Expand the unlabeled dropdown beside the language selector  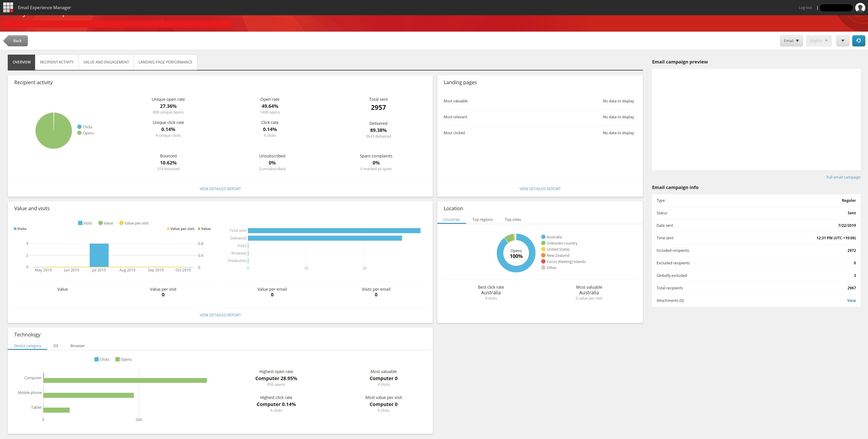click(x=843, y=40)
